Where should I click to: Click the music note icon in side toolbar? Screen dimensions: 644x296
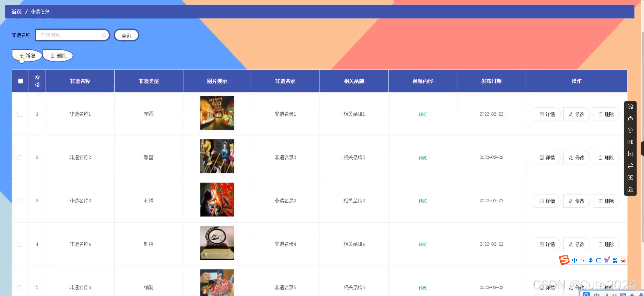click(630, 130)
